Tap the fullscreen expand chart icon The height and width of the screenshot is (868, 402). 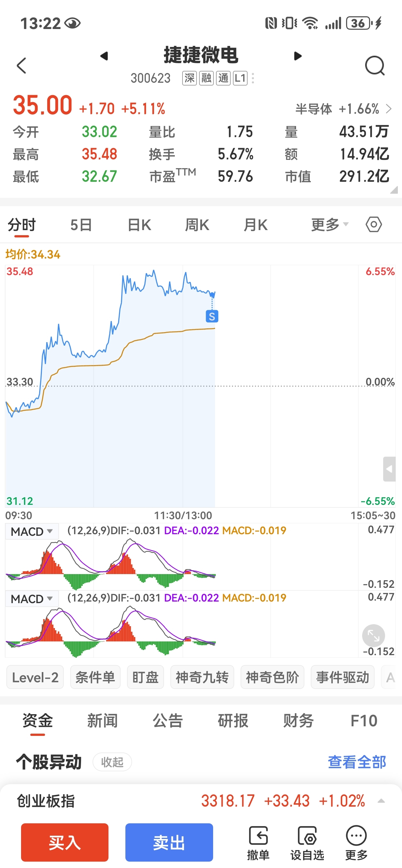tap(373, 635)
